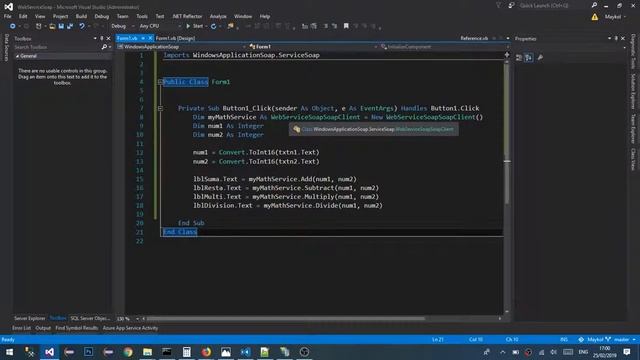Start debugging with the Start button
Screen dimensions: 640x360
[194, 26]
